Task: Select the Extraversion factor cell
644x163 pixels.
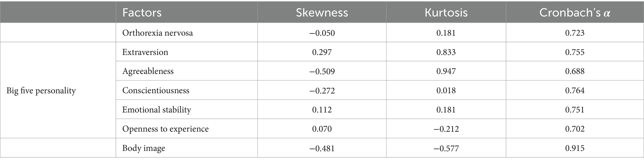Action: click(145, 52)
